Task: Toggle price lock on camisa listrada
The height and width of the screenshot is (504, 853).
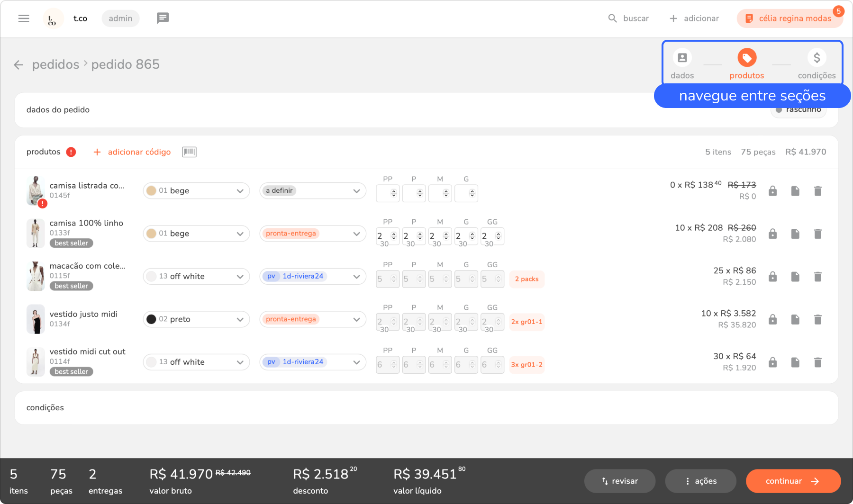Action: [x=772, y=191]
